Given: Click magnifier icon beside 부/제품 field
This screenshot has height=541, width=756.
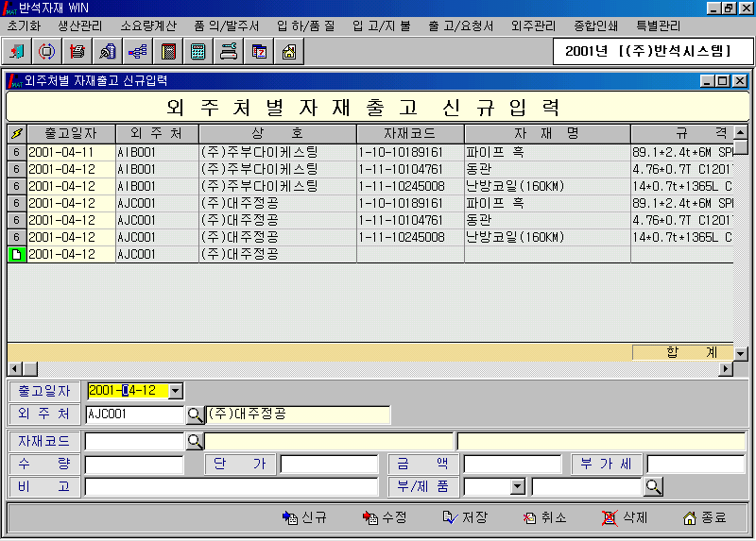Looking at the screenshot, I should pyautogui.click(x=653, y=486).
